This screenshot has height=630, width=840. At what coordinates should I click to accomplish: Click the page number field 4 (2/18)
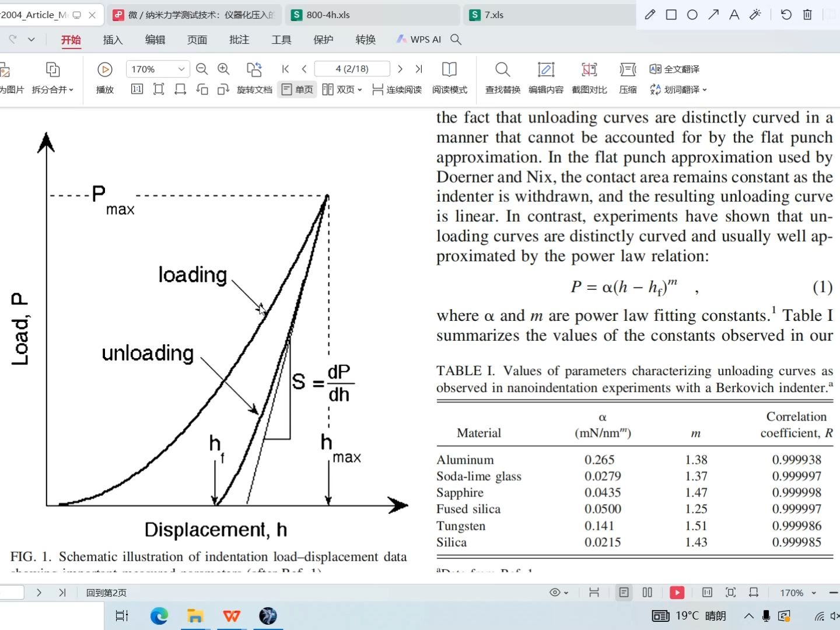pos(352,69)
